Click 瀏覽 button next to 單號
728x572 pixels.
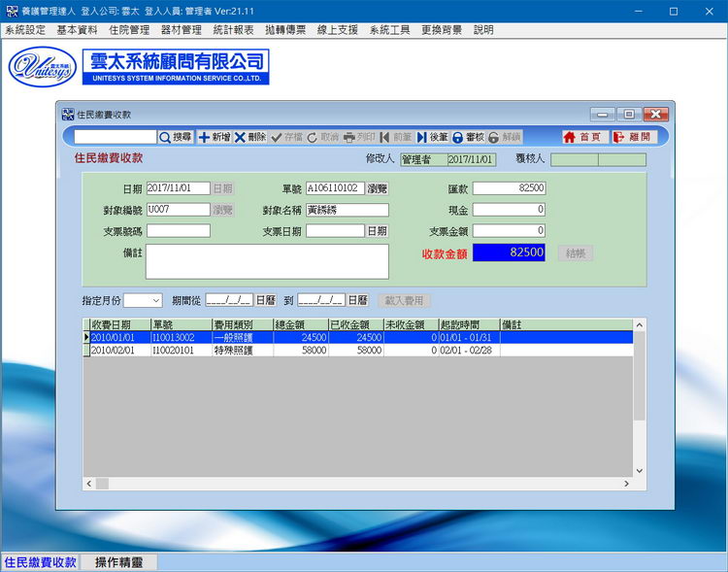(377, 188)
